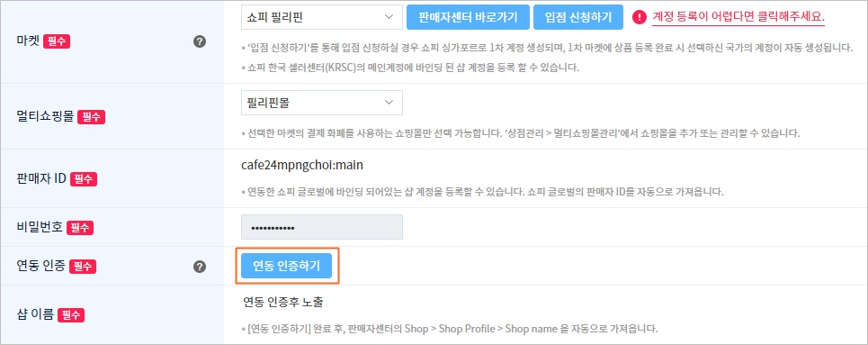Click the help icon beside 연동 인증
The width and height of the screenshot is (868, 345).
(x=200, y=267)
